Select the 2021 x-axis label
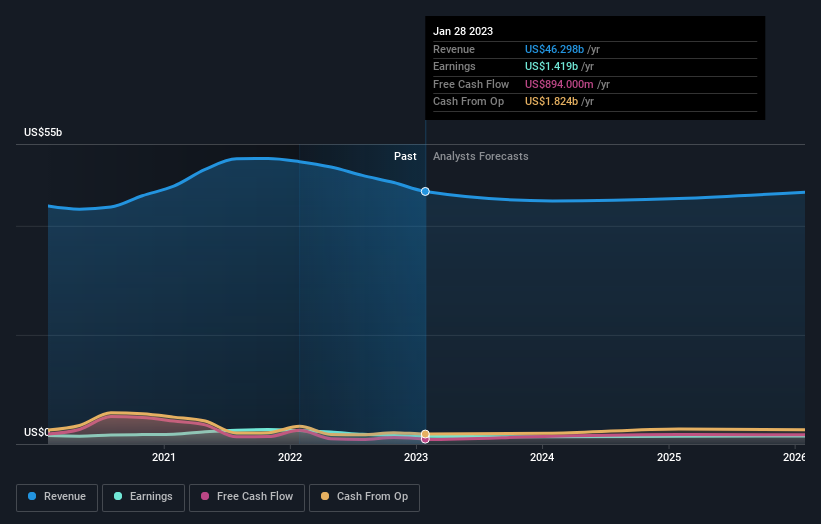Viewport: 821px width, 524px height. [x=164, y=457]
